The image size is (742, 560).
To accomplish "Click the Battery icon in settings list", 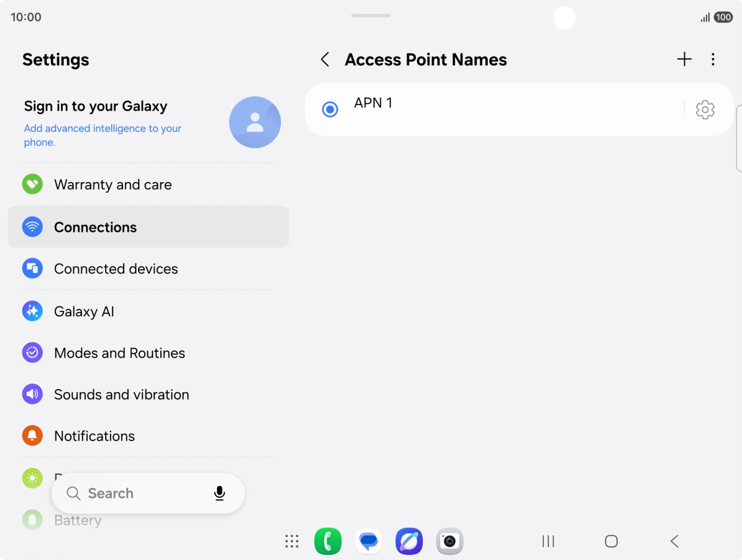I will tap(32, 520).
